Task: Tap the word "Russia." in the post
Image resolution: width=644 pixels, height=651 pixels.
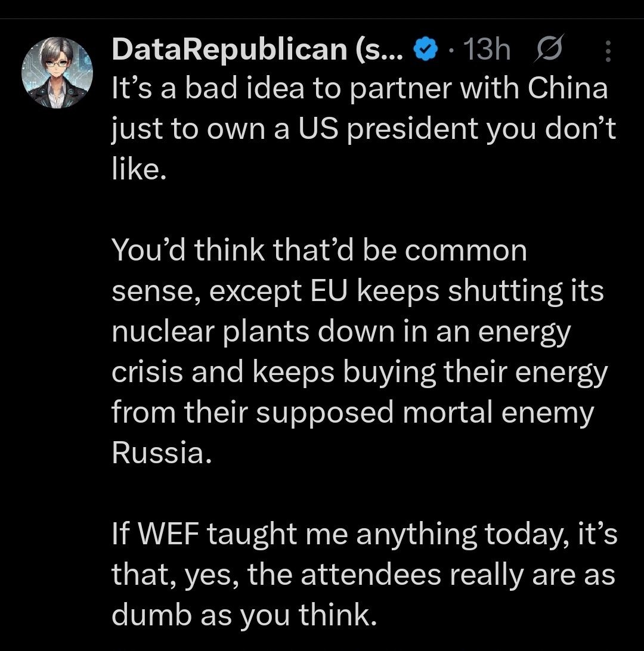Action: (161, 453)
